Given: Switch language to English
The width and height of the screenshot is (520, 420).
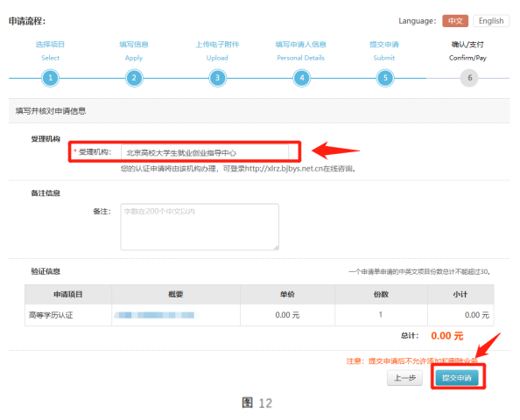Looking at the screenshot, I should [491, 21].
